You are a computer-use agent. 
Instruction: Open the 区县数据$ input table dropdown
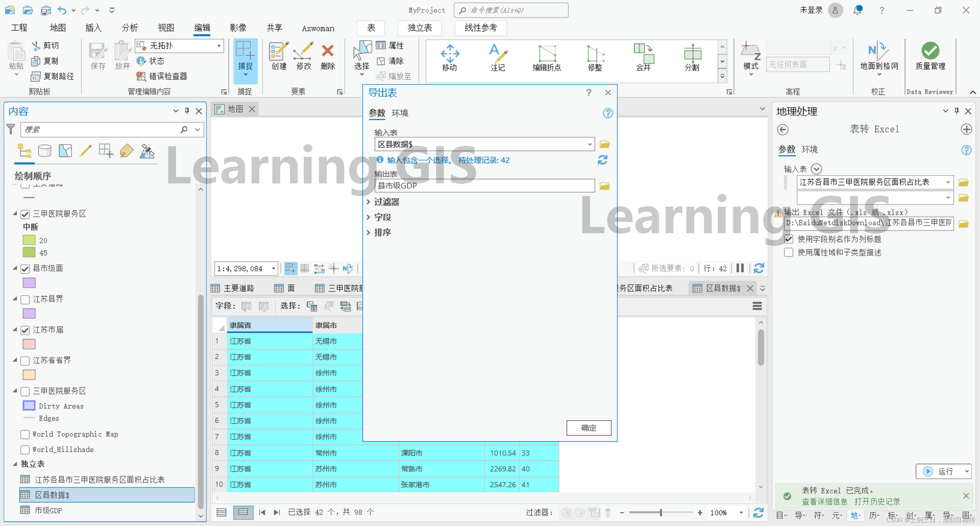coord(589,144)
